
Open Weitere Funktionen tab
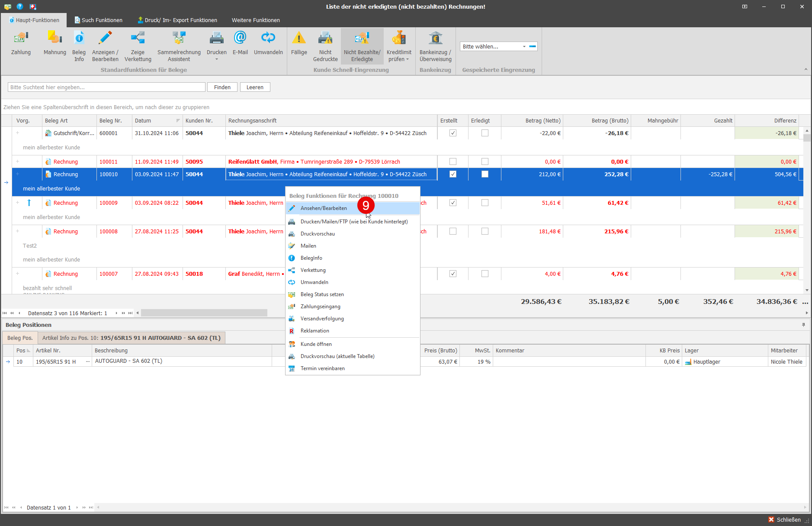click(256, 20)
